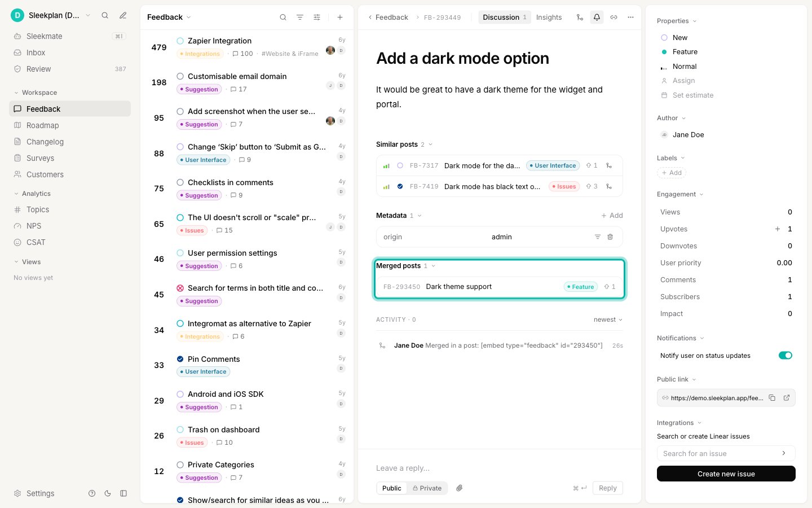This screenshot has width=812, height=508.
Task: Toggle completed status of Pin Comments post
Action: tap(180, 359)
